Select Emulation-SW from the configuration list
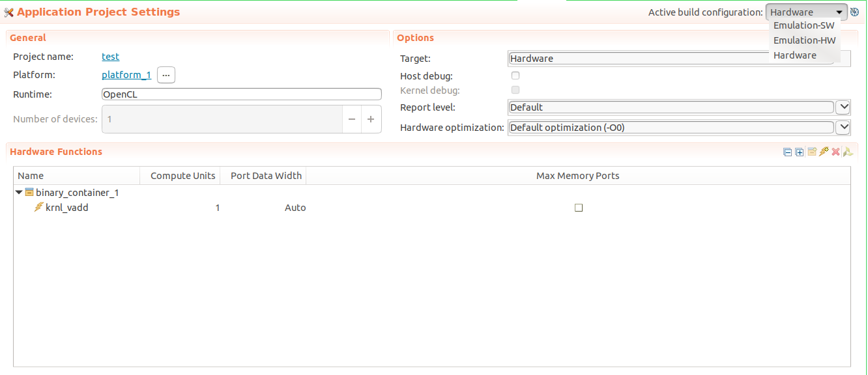Screen dimensions: 868x375 click(803, 25)
